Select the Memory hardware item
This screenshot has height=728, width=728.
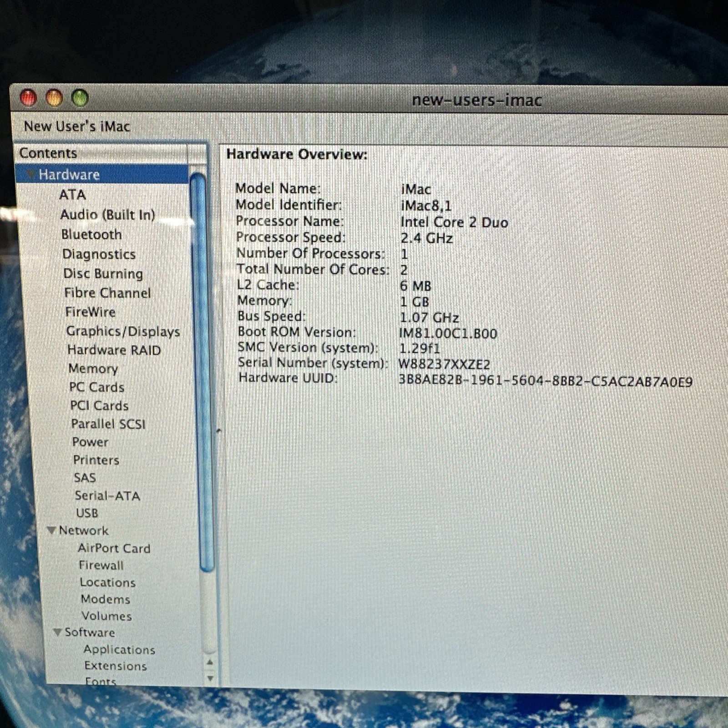[x=93, y=369]
